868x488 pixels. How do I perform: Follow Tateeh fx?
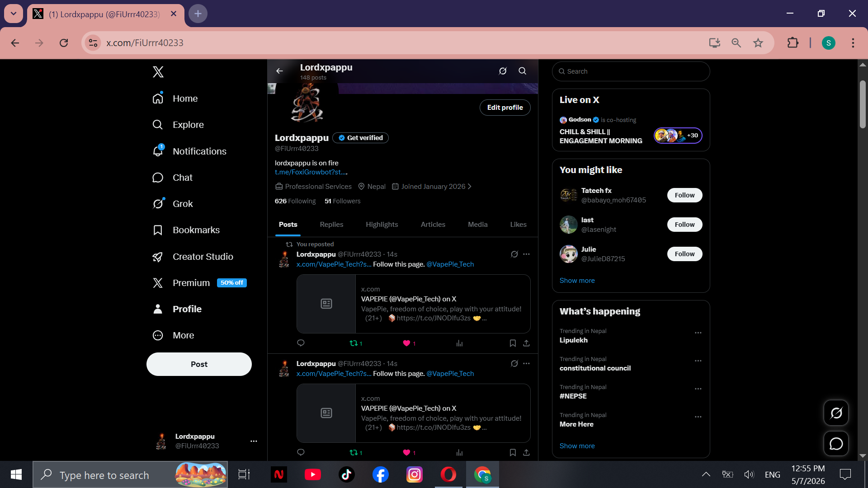click(x=684, y=195)
